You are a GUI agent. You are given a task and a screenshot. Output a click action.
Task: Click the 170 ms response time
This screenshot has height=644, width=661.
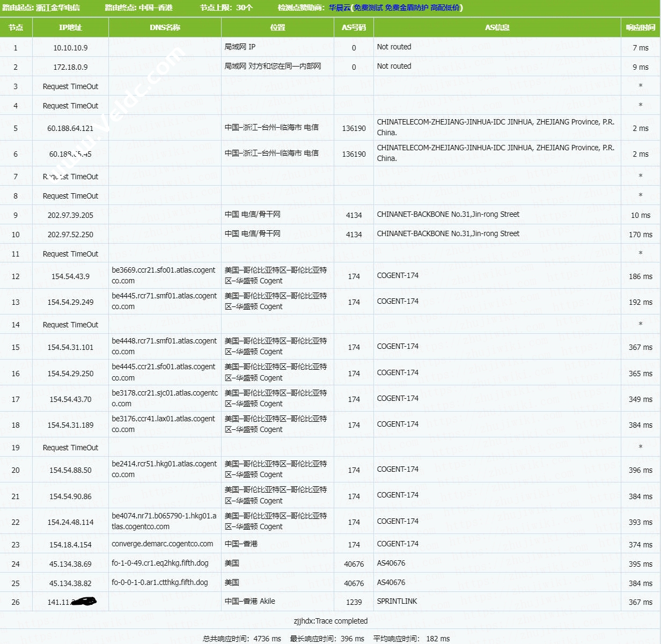tap(641, 235)
